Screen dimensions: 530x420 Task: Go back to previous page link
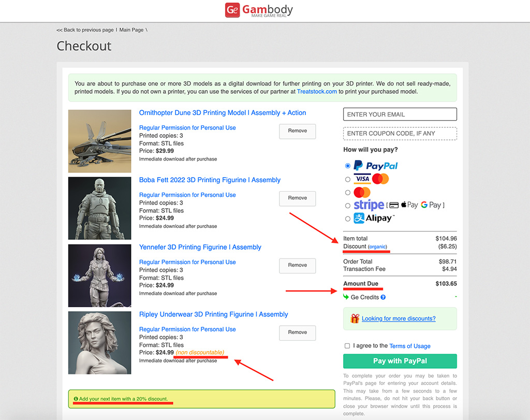point(85,30)
